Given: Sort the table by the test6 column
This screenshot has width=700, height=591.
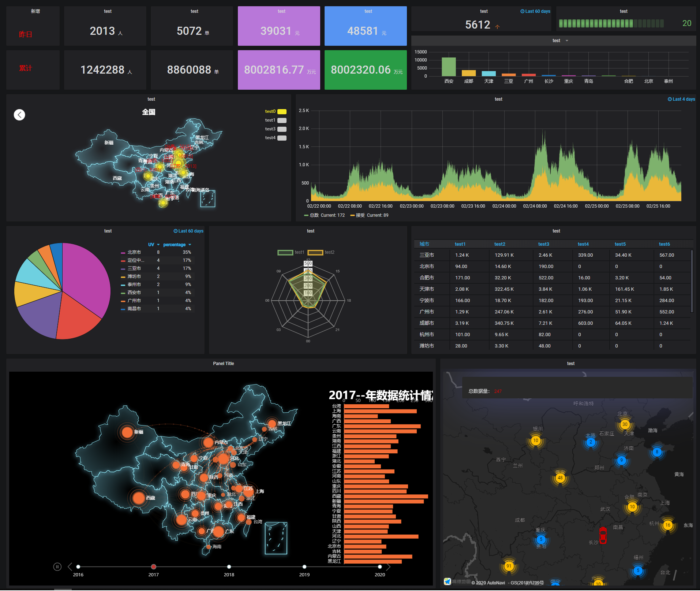Looking at the screenshot, I should coord(664,244).
